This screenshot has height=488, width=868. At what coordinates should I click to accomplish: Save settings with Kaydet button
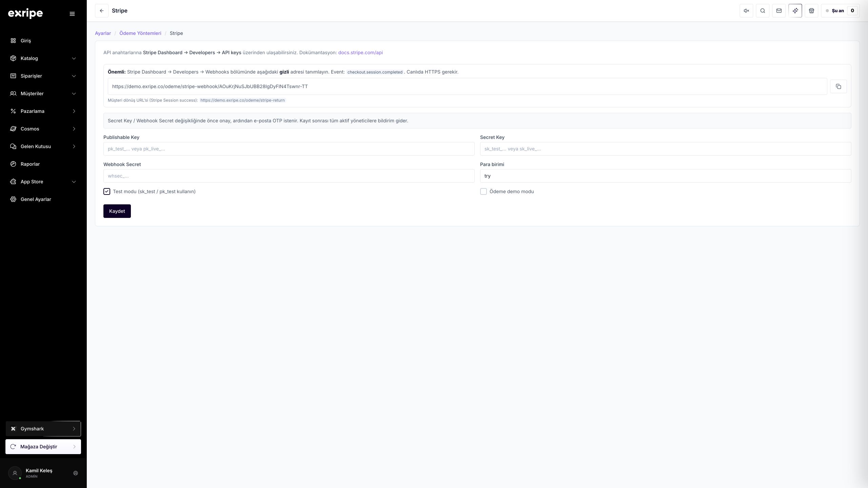(117, 211)
